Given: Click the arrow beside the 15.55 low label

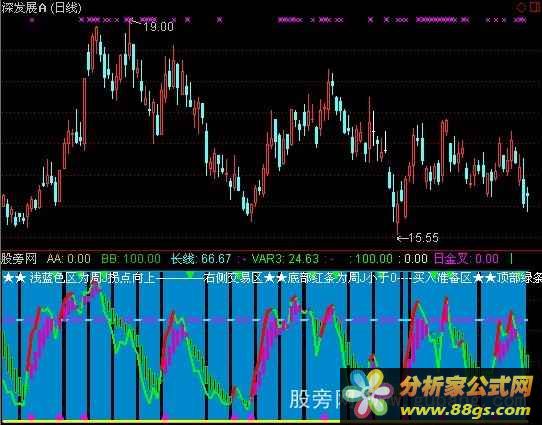Looking at the screenshot, I should coord(402,238).
